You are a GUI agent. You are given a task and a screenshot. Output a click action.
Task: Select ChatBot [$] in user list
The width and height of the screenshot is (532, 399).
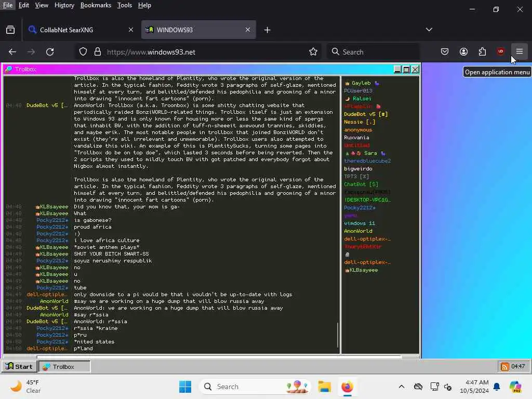point(361,184)
